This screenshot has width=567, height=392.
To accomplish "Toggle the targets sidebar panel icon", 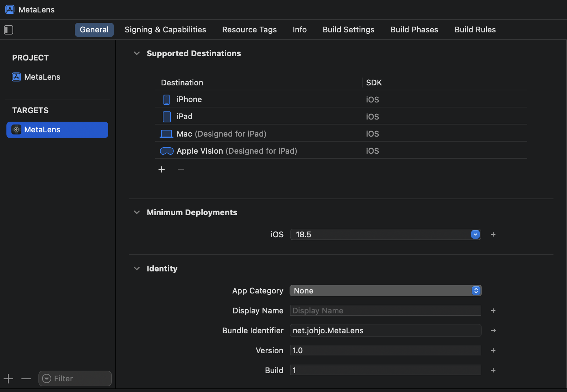I will pos(9,30).
